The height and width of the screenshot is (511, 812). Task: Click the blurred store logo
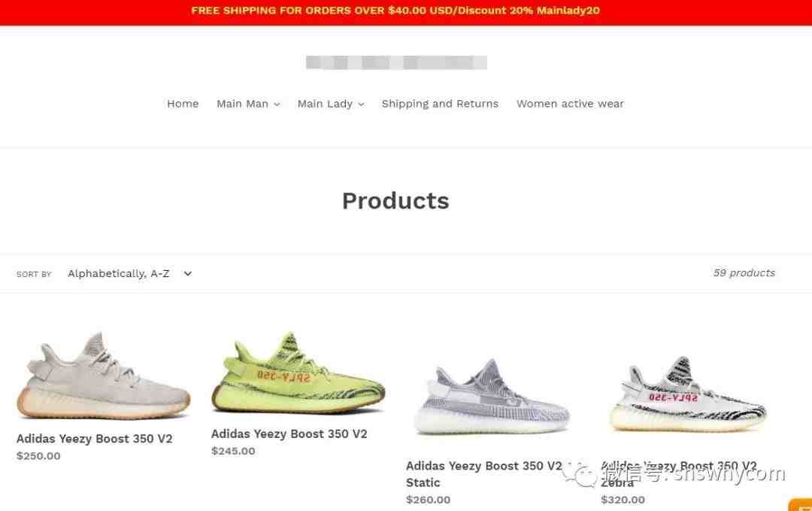[396, 62]
